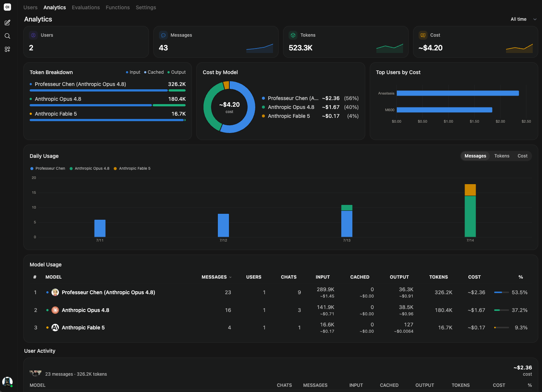Toggle Anthropic Fable 5 legend in Daily Usage

click(132, 169)
